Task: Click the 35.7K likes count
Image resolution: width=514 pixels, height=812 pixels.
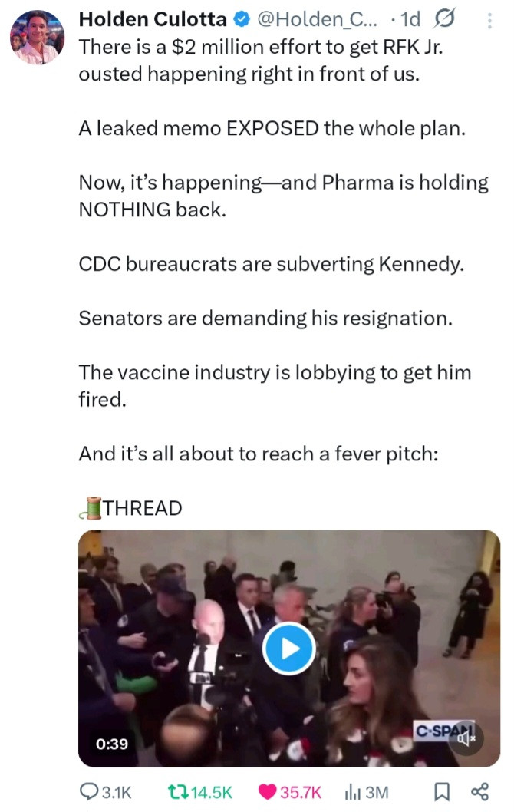Action: pyautogui.click(x=301, y=792)
